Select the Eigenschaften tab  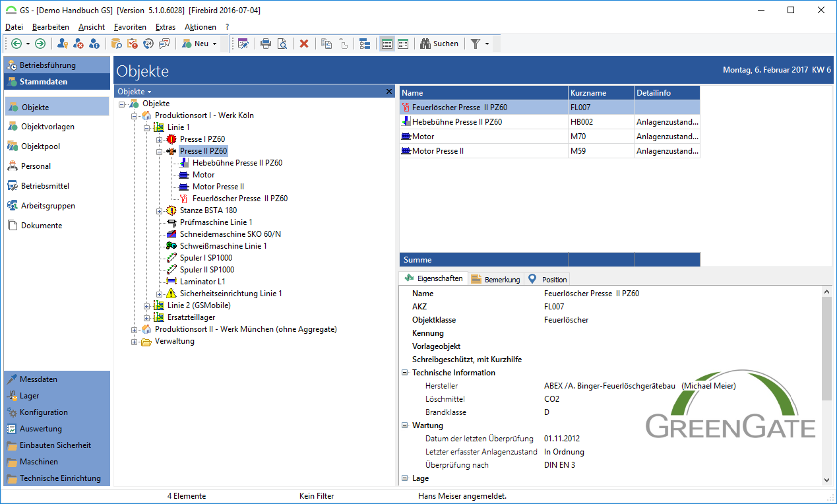[x=434, y=278]
